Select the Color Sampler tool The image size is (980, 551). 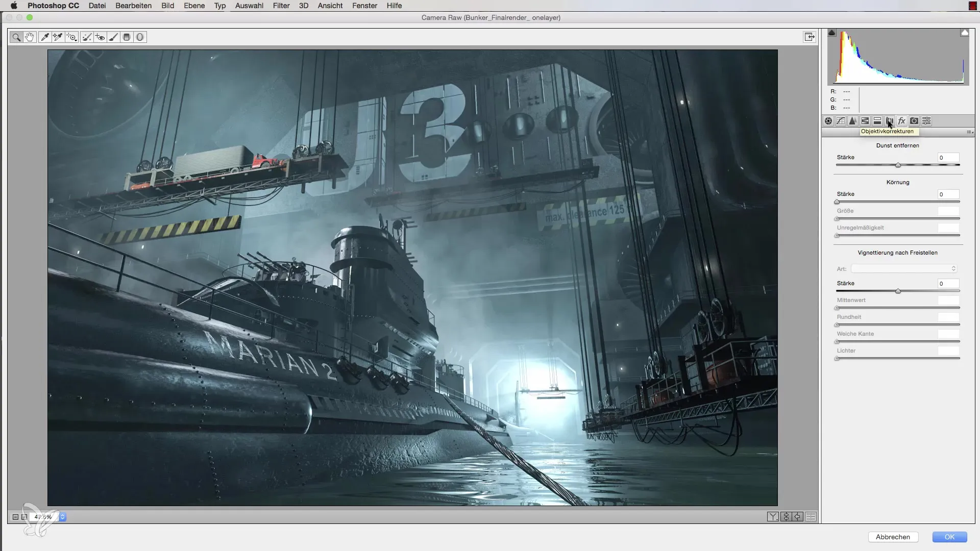point(58,37)
